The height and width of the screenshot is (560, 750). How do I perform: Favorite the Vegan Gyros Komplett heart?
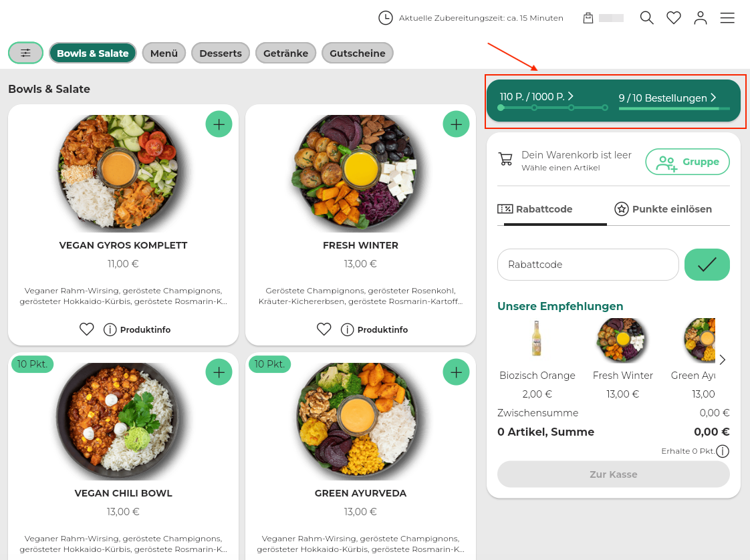click(86, 329)
